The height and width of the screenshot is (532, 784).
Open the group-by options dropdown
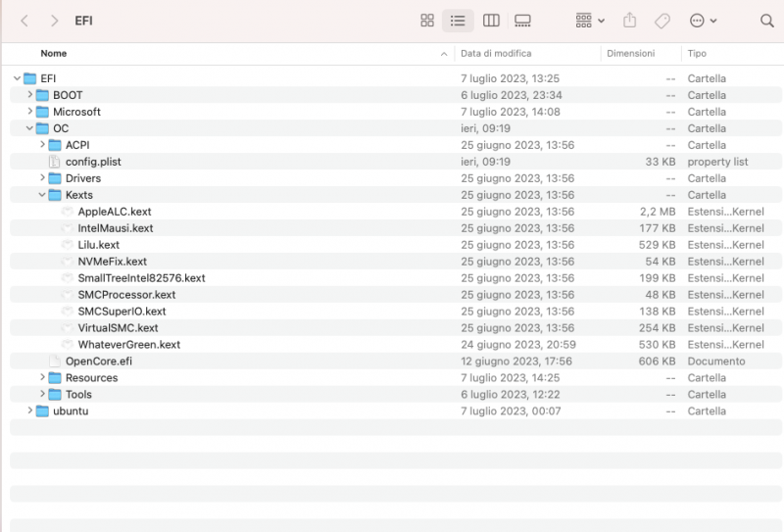590,21
